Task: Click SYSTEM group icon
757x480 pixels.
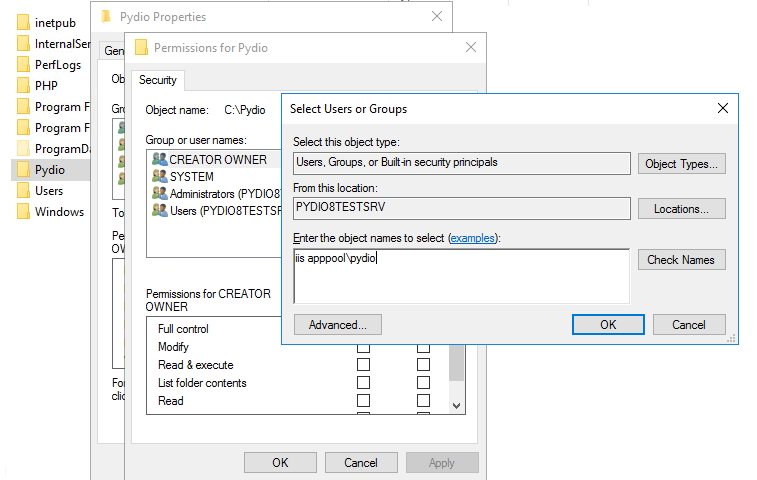Action: 159,176
